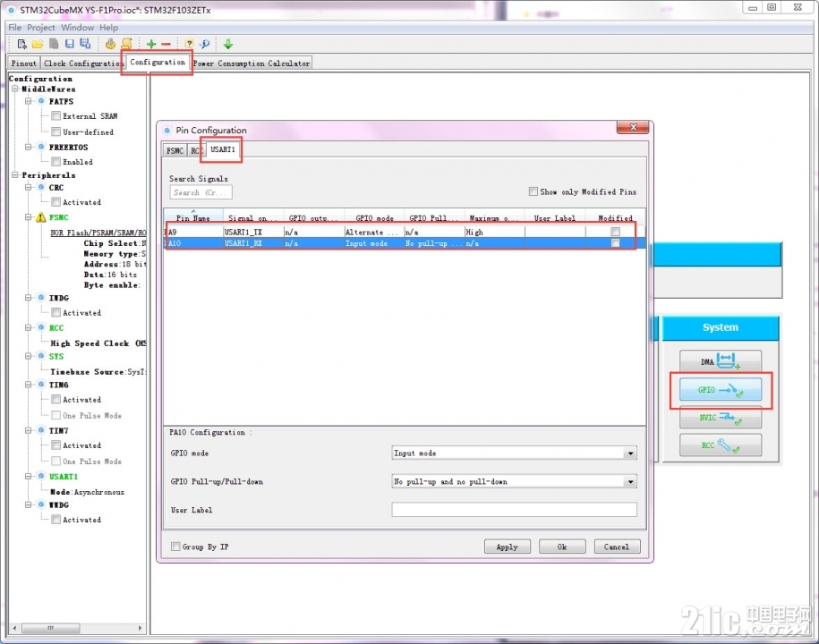This screenshot has height=644, width=819.
Task: Click the FSMC warning triangle icon
Action: 41,217
